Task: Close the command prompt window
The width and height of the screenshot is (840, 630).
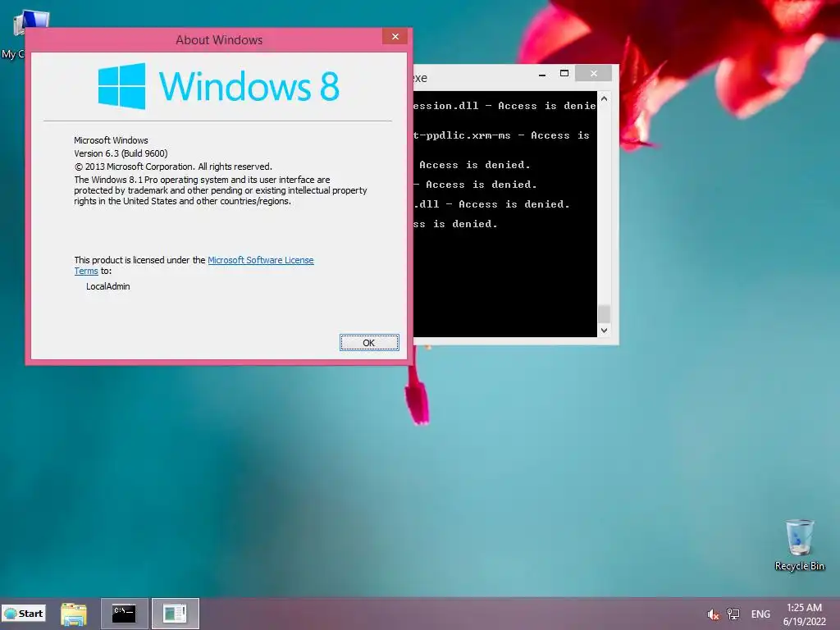Action: coord(594,73)
